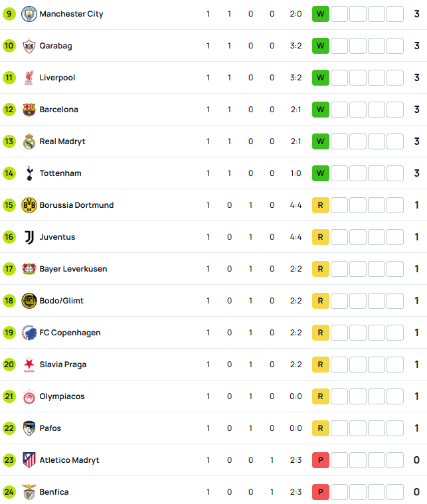Viewport: 427px width, 504px height.
Task: Select the Pafos team row name
Action: 50,428
